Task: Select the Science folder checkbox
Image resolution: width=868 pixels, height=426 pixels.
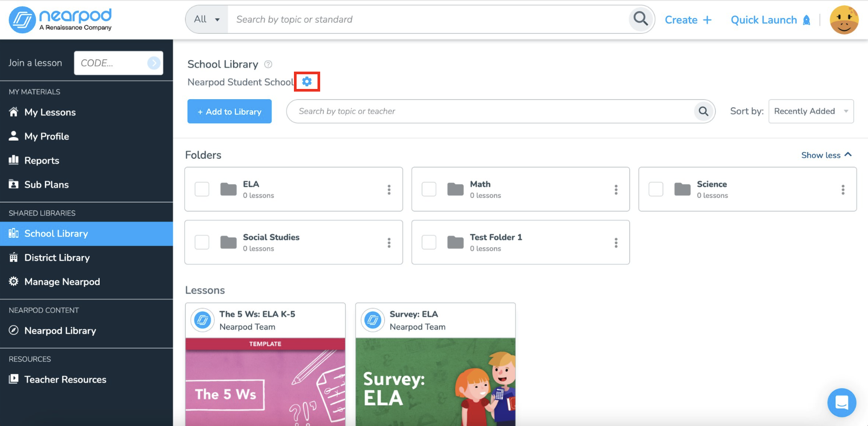Action: coord(655,189)
